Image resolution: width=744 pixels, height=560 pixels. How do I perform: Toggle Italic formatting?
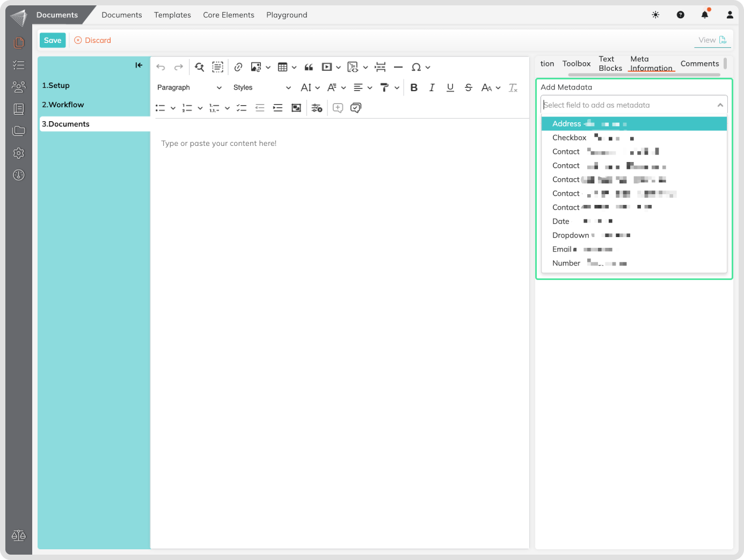pyautogui.click(x=432, y=87)
